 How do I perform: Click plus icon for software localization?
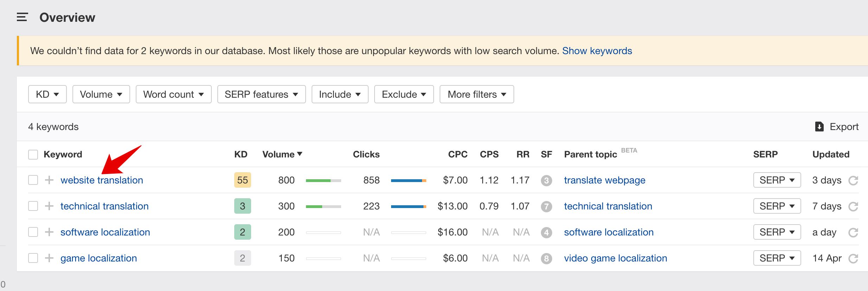click(x=49, y=232)
